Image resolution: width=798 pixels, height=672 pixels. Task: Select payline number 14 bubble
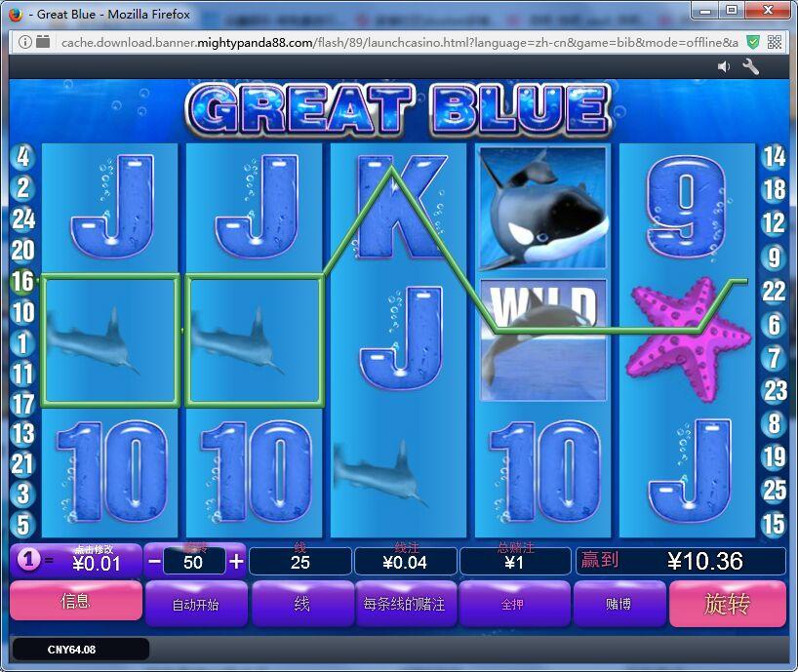tap(774, 156)
